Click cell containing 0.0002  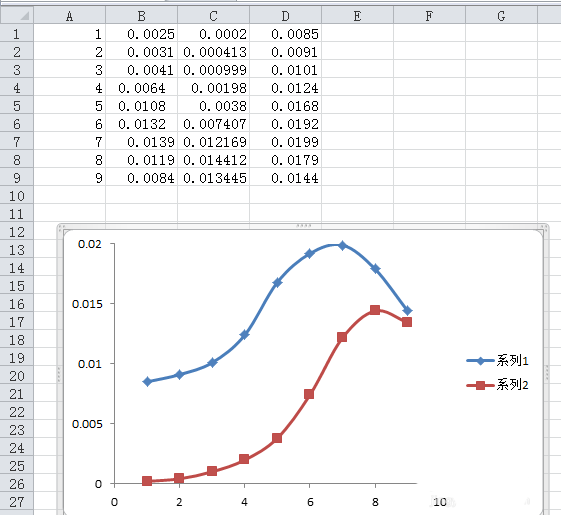(x=213, y=33)
